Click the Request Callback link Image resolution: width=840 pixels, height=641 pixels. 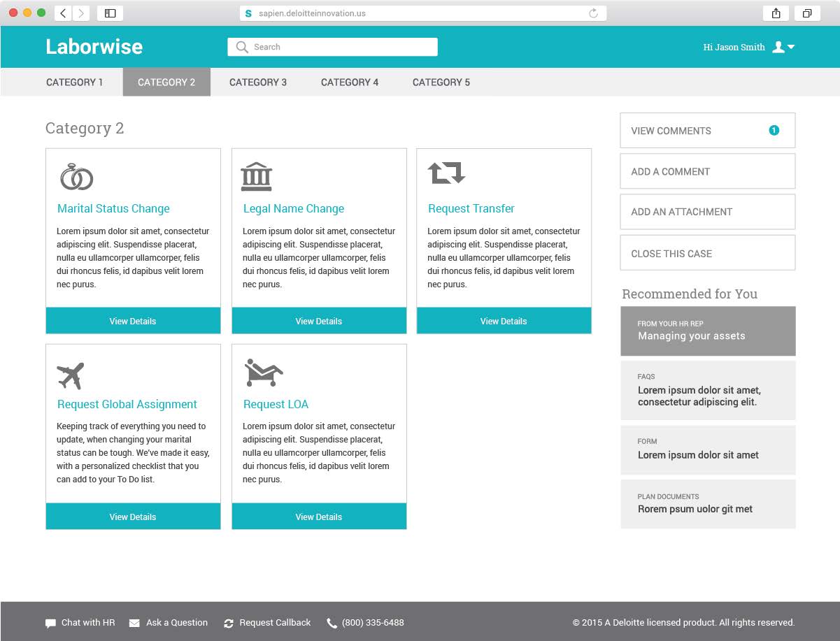point(275,623)
